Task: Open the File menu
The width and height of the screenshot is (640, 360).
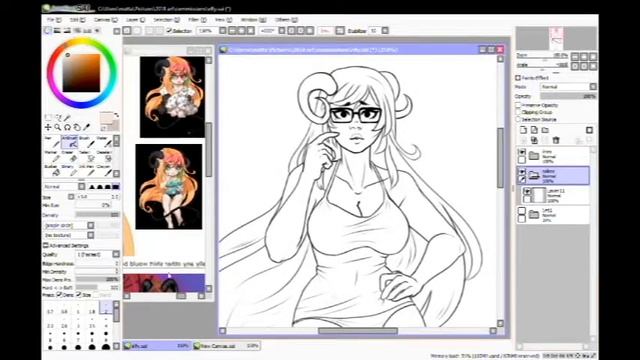Action: tap(53, 20)
